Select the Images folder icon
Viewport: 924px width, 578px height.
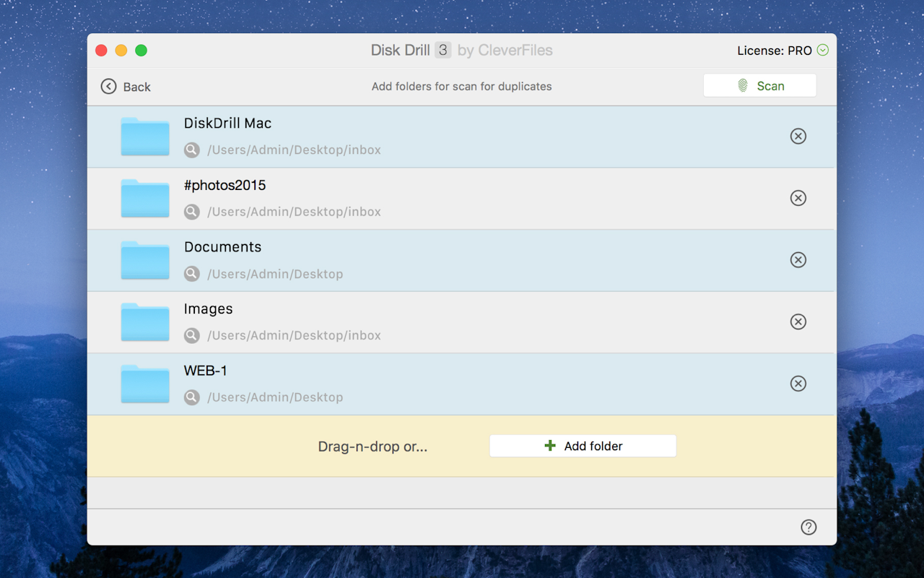pos(145,322)
